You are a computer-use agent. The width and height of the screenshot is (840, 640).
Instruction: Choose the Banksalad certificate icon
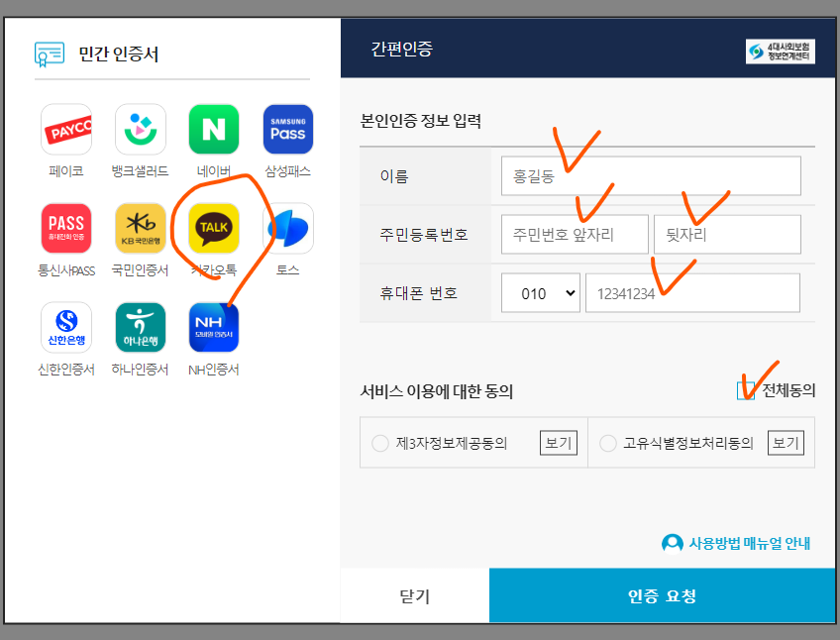click(141, 129)
